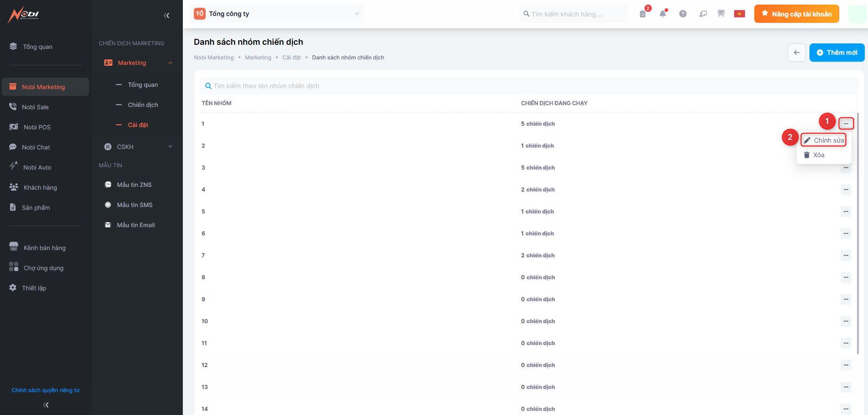Open three-dot menu for group 4

click(x=846, y=190)
